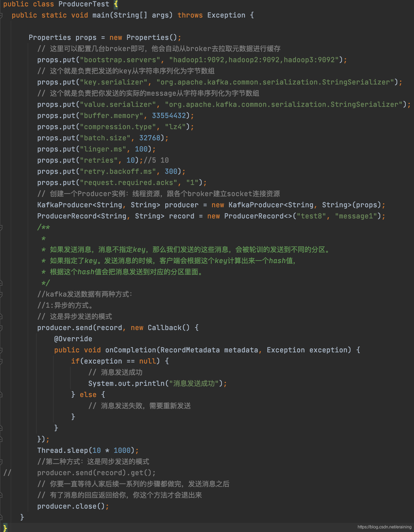Click the 'Callback()' constructor call
Image resolution: width=414 pixels, height=532 pixels.
click(x=169, y=328)
